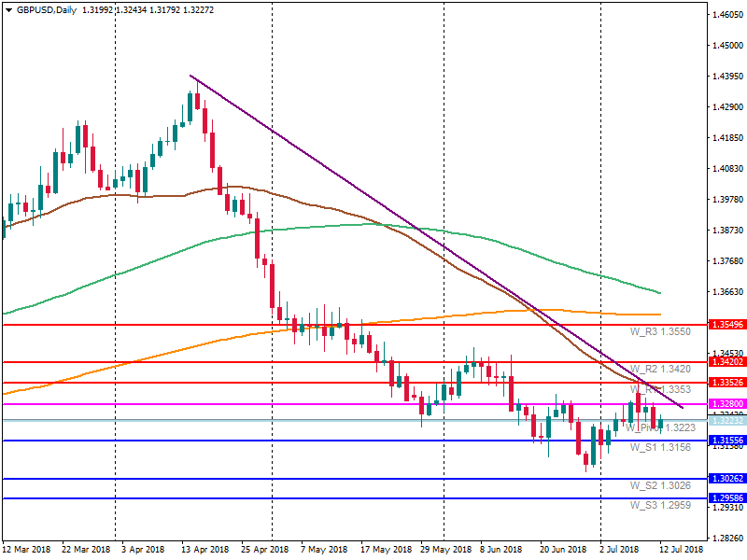Screen dimensions: 747x560
Task: Click the blue 1.31556 price tag
Action: (726, 441)
